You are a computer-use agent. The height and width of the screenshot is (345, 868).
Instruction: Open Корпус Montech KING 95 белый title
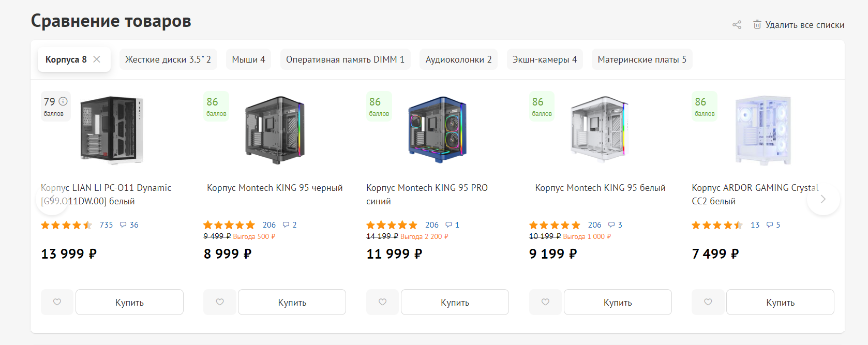600,188
